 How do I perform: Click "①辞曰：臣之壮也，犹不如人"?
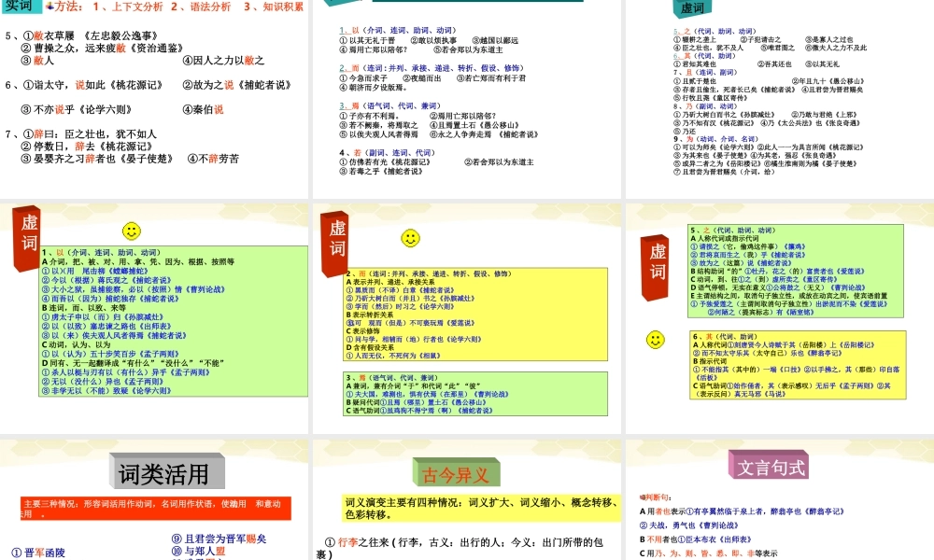point(90,133)
